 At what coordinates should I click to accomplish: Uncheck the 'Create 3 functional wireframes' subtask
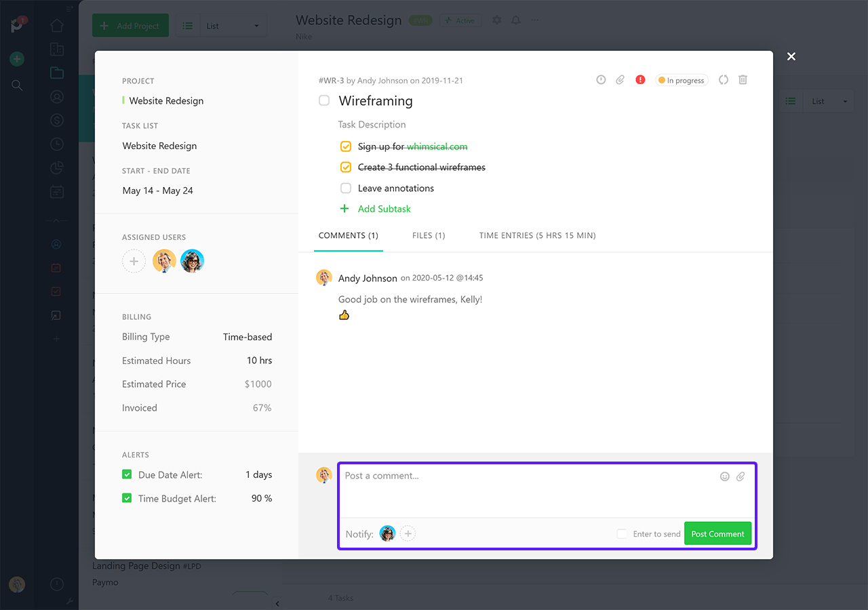[346, 167]
